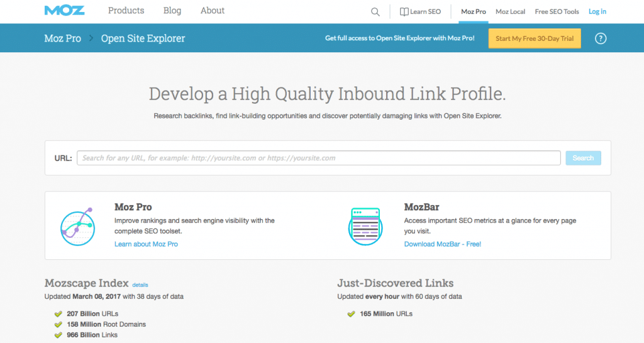644x343 pixels.
Task: Open the search magnifier icon
Action: click(x=375, y=12)
